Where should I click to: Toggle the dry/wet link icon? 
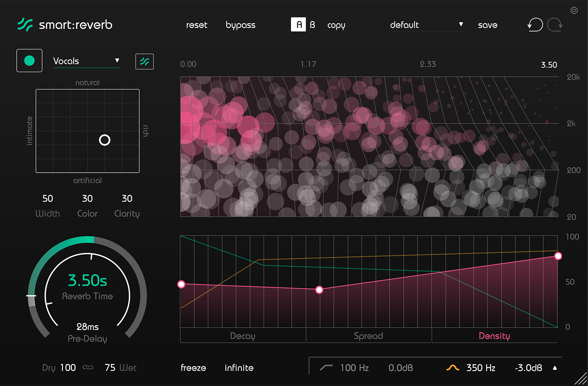pyautogui.click(x=88, y=368)
